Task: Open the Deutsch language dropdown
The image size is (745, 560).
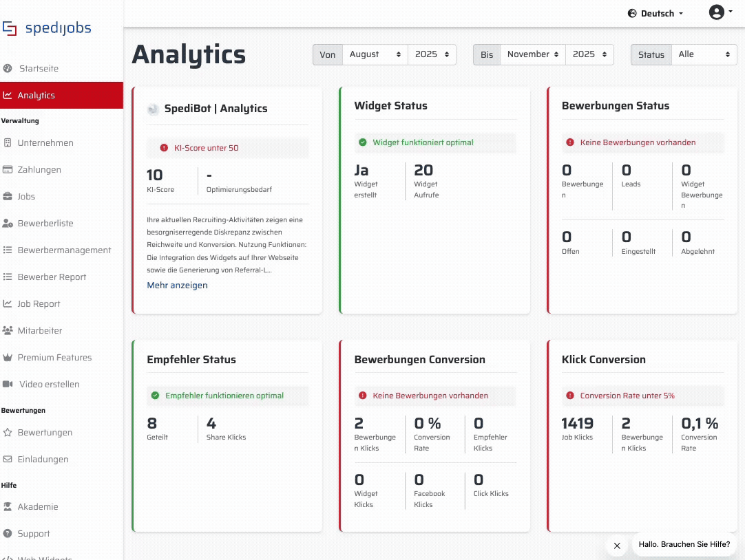Action: pos(655,13)
